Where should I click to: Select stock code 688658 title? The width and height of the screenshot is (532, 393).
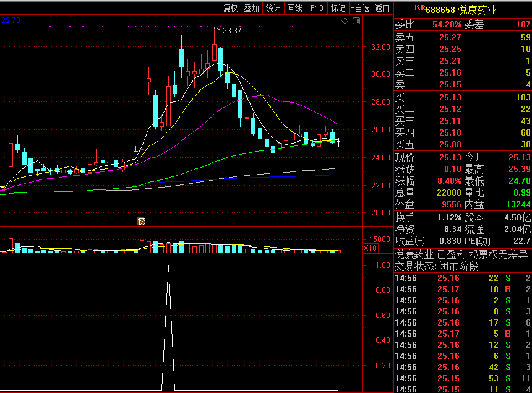440,10
